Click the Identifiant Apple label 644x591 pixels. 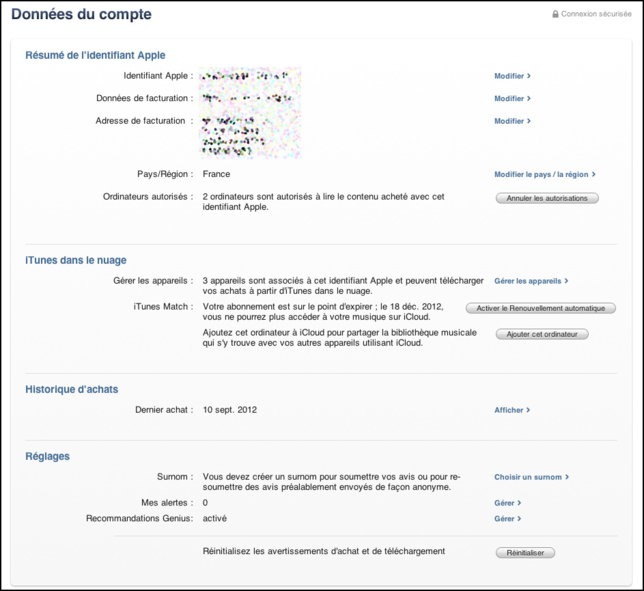(x=158, y=76)
